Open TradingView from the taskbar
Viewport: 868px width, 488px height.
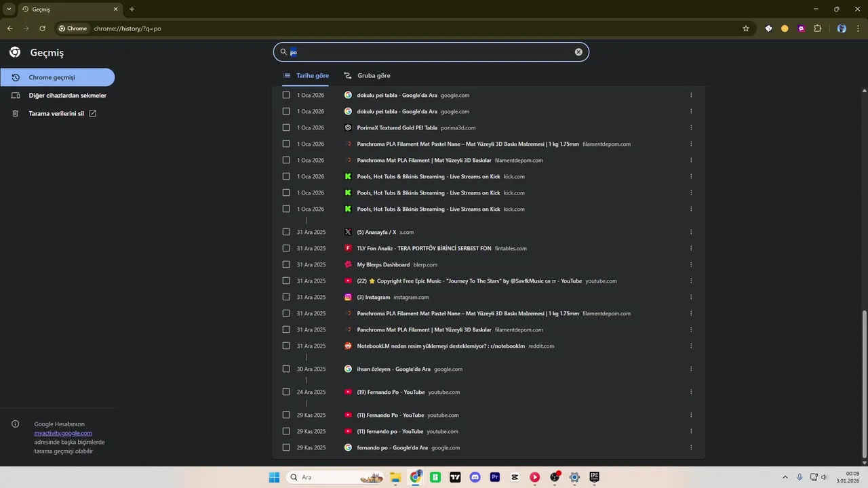click(x=455, y=477)
